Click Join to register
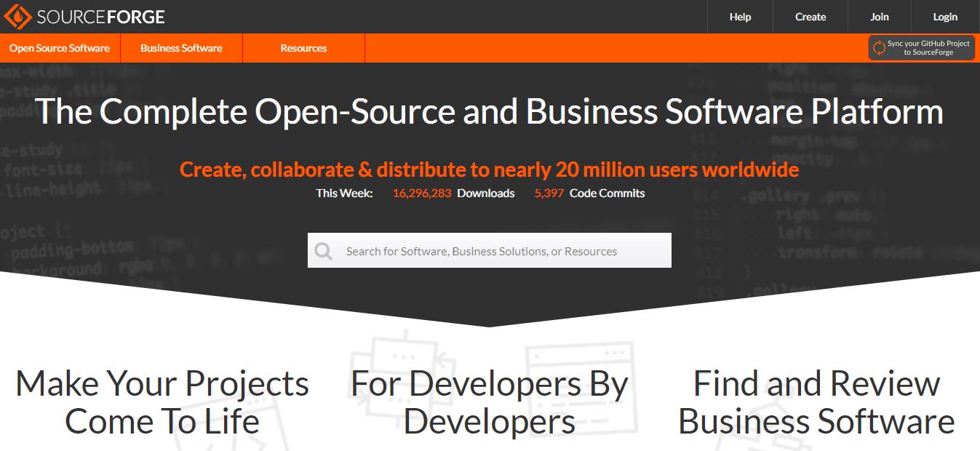Viewport: 980px width, 451px height. [x=880, y=17]
